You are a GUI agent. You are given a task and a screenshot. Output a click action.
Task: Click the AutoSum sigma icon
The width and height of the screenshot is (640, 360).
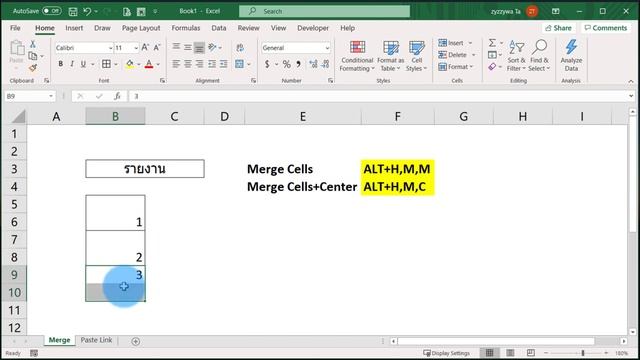[492, 42]
